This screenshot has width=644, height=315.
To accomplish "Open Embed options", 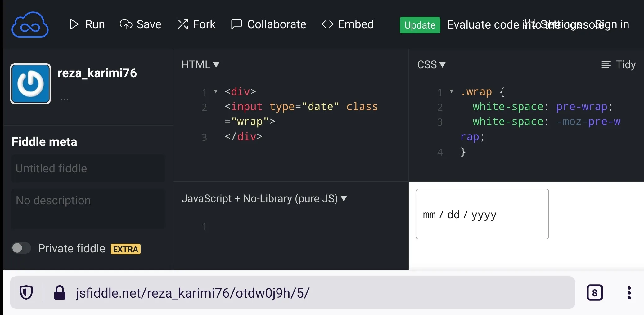I will coord(347,24).
